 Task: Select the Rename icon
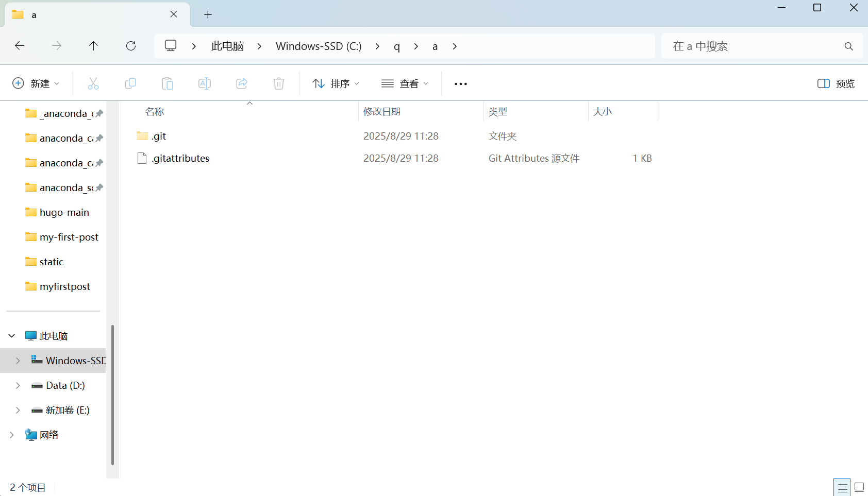(x=205, y=83)
